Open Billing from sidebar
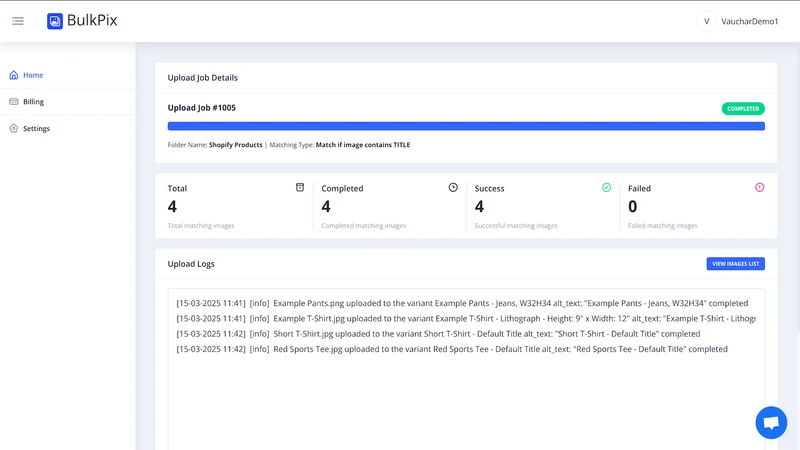 point(33,102)
